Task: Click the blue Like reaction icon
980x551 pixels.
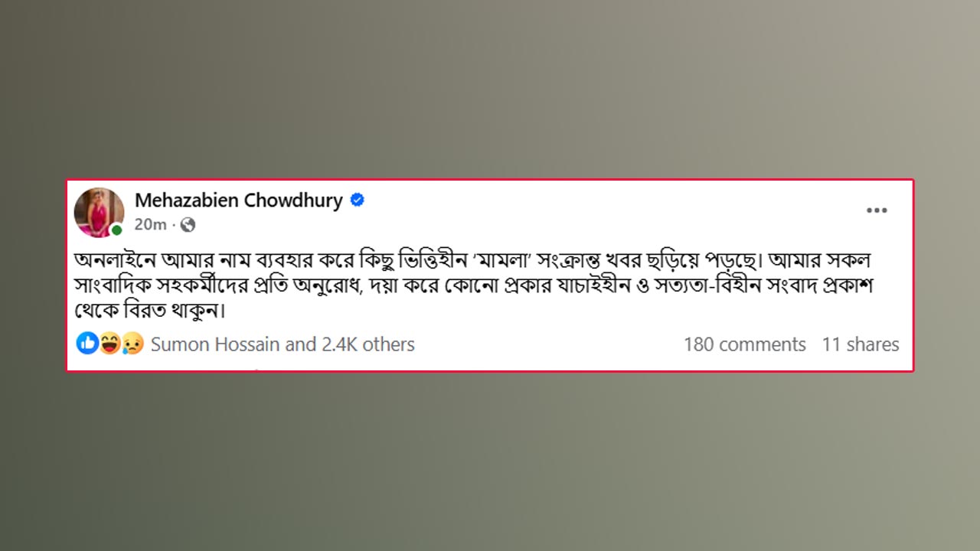Action: click(x=87, y=344)
